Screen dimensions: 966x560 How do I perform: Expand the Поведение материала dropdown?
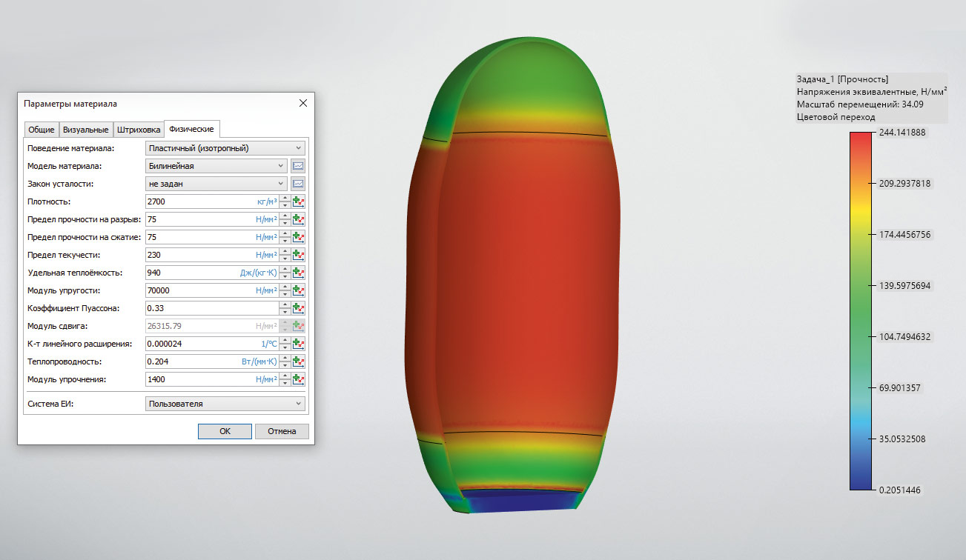(225, 148)
